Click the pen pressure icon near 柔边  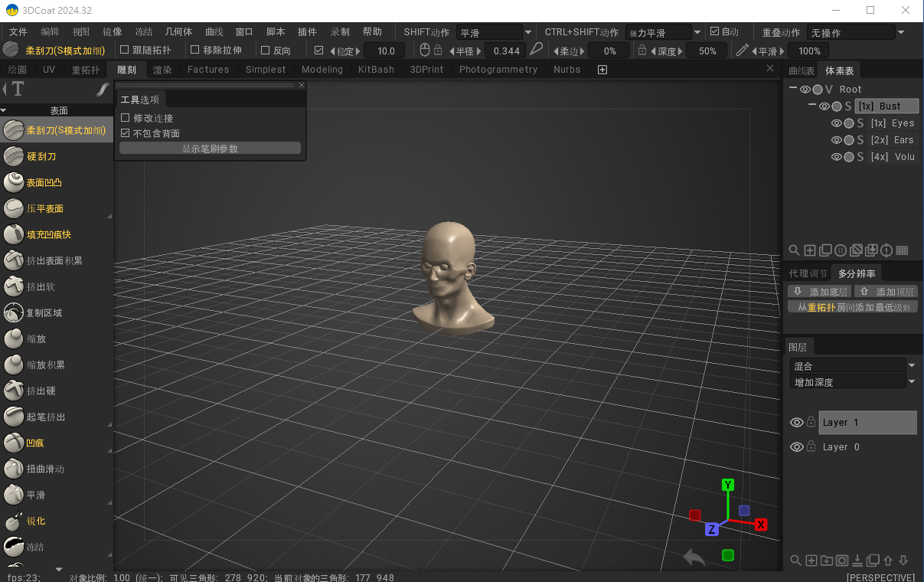[537, 50]
